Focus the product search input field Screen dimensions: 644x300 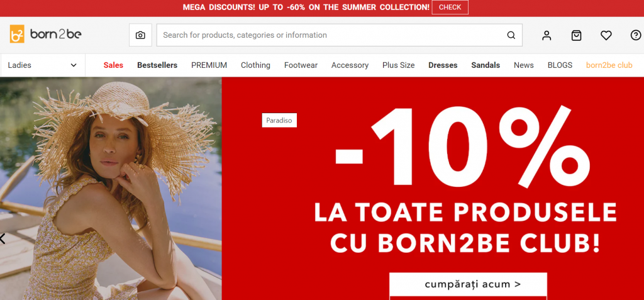coord(333,35)
